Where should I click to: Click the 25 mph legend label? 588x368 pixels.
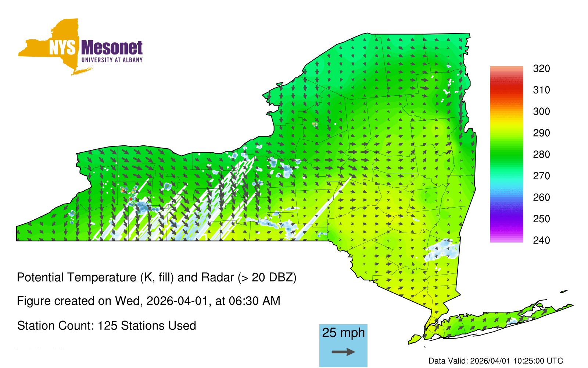pyautogui.click(x=343, y=333)
